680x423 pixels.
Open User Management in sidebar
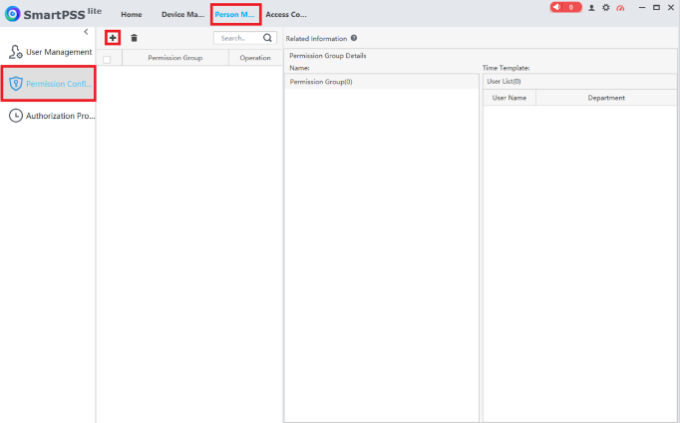[50, 52]
